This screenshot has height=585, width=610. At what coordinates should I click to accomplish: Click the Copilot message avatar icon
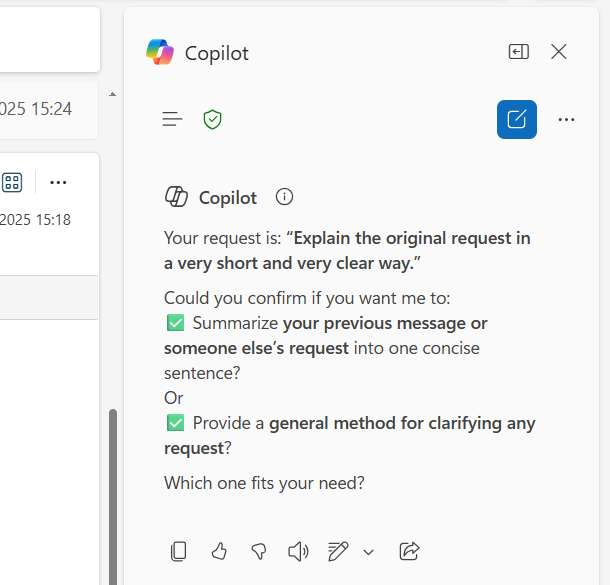coord(176,196)
